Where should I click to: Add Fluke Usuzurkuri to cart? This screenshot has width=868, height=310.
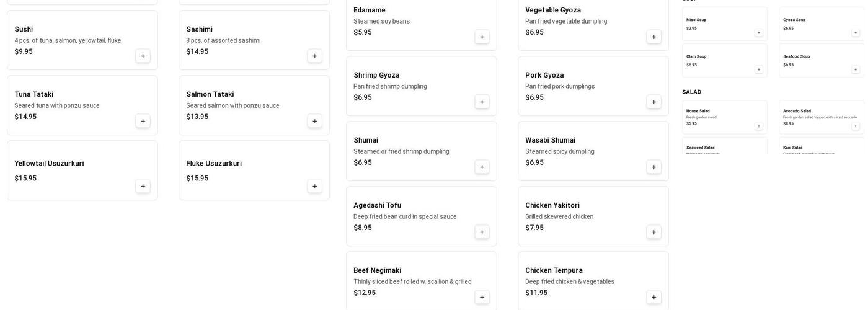[x=314, y=186]
